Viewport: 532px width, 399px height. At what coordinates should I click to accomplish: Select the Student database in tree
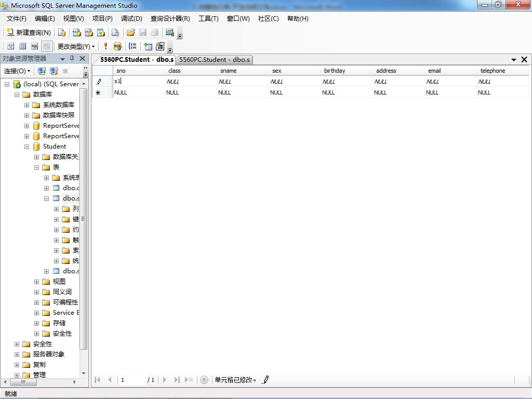(x=54, y=146)
